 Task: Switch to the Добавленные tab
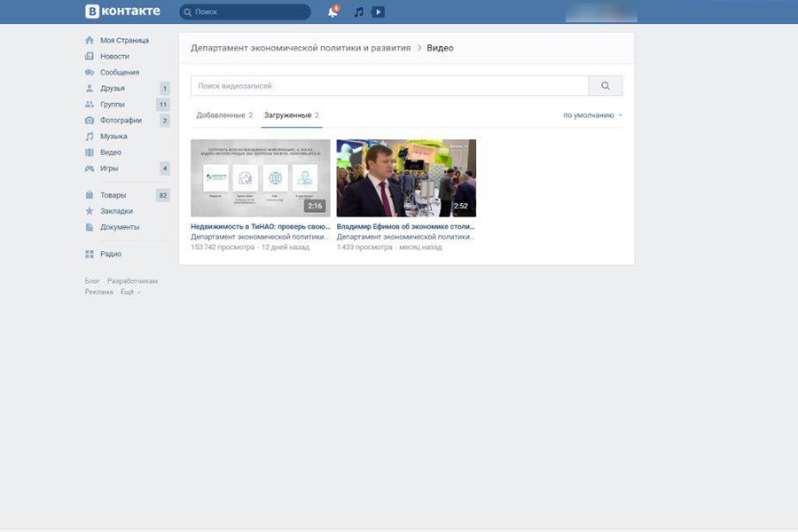223,115
